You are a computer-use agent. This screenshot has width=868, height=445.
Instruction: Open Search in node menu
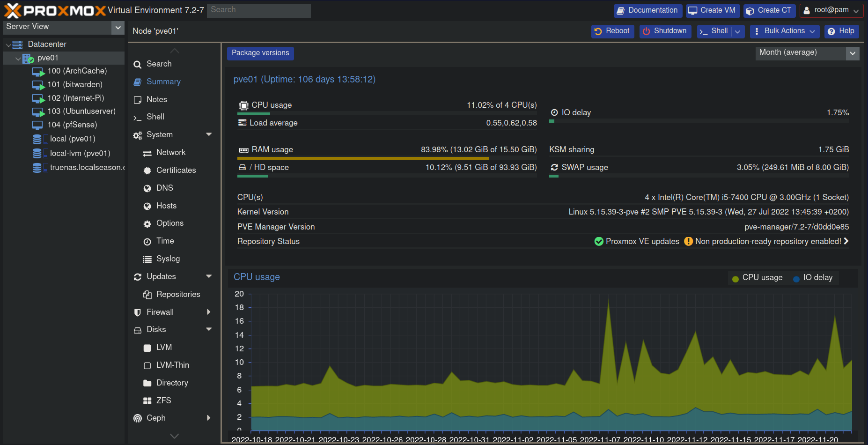coord(159,64)
